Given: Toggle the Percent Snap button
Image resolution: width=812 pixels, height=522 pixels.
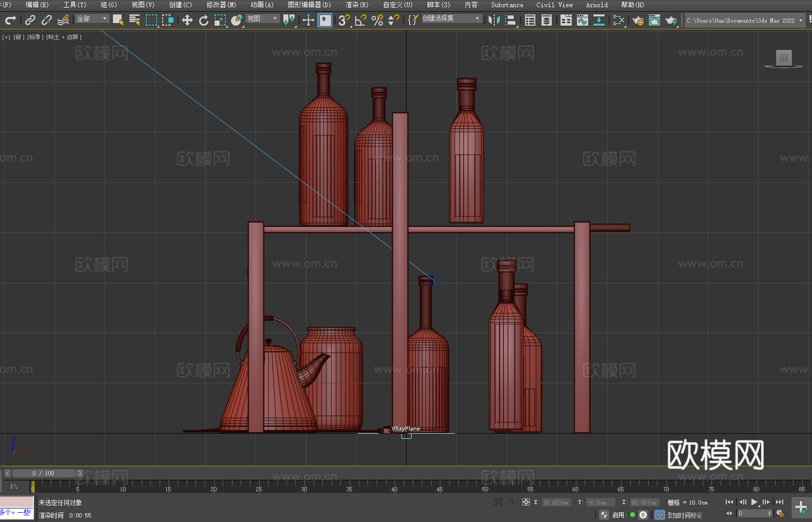Looking at the screenshot, I should click(377, 20).
